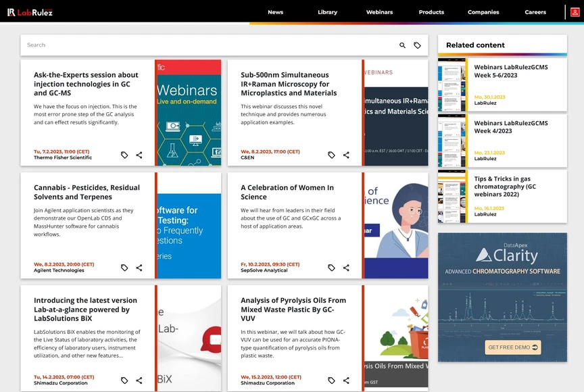The height and width of the screenshot is (392, 584).
Task: Click the date Mo, 30.1.2023
Action: click(x=489, y=97)
